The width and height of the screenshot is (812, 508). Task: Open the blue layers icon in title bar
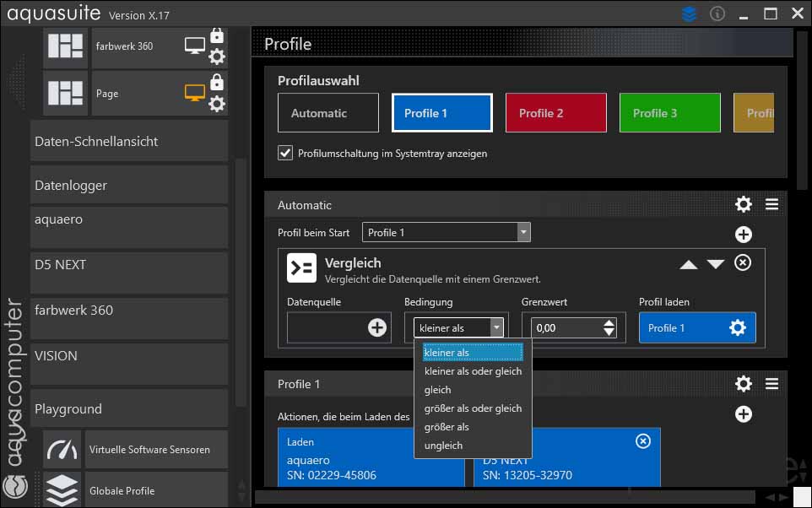[690, 14]
